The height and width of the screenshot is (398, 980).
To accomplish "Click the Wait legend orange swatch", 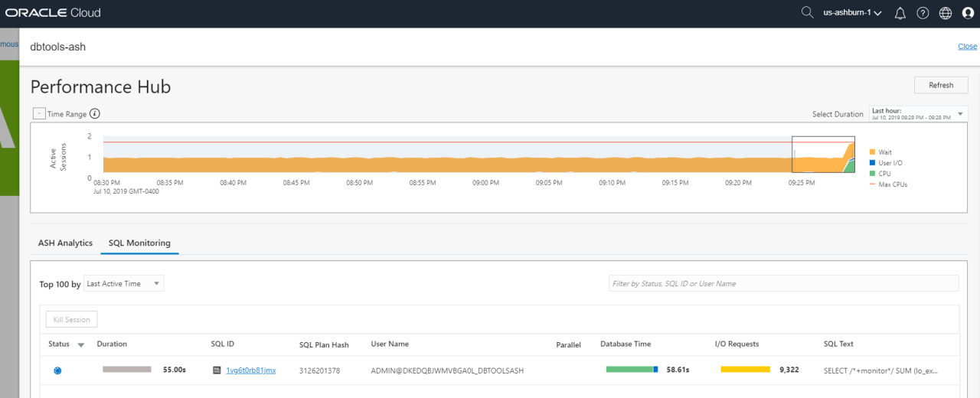I will [x=872, y=152].
